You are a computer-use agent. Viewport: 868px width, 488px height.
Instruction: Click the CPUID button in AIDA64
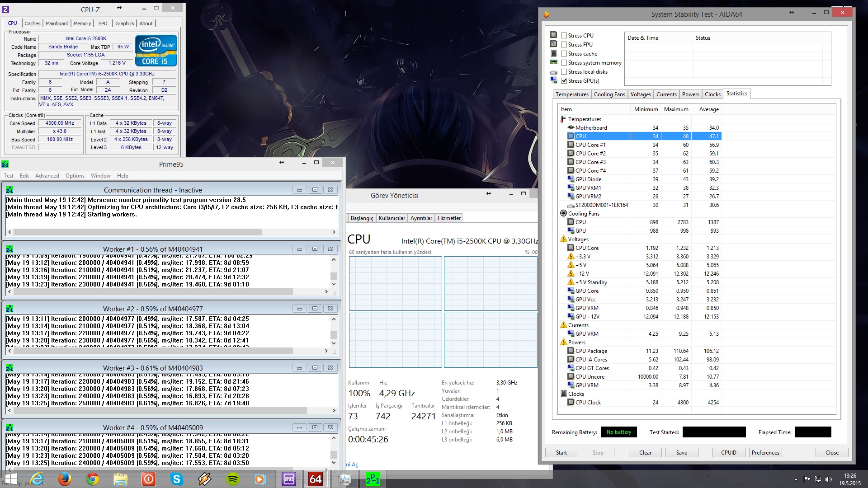coord(728,453)
